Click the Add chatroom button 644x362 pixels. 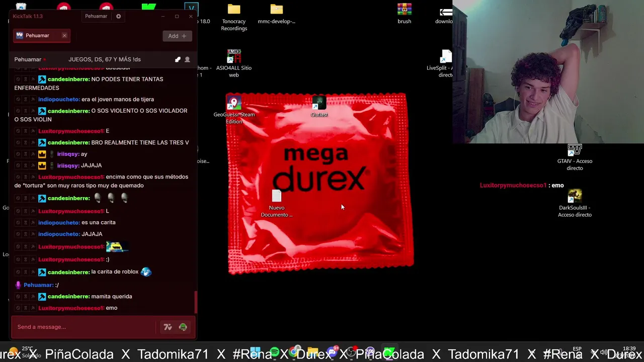(177, 36)
